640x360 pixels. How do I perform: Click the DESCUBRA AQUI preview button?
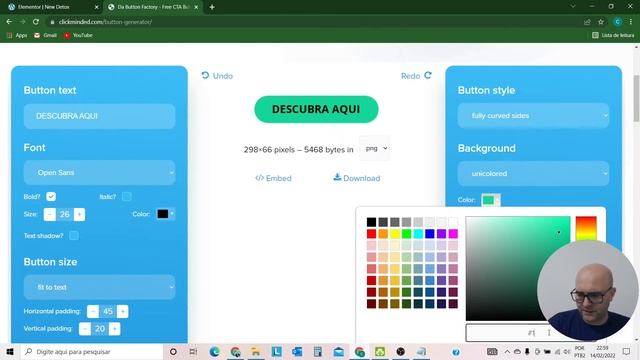316,109
